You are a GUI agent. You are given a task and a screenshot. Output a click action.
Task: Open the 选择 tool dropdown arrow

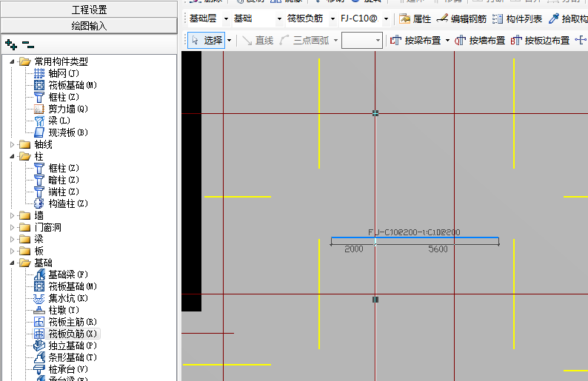pyautogui.click(x=229, y=41)
